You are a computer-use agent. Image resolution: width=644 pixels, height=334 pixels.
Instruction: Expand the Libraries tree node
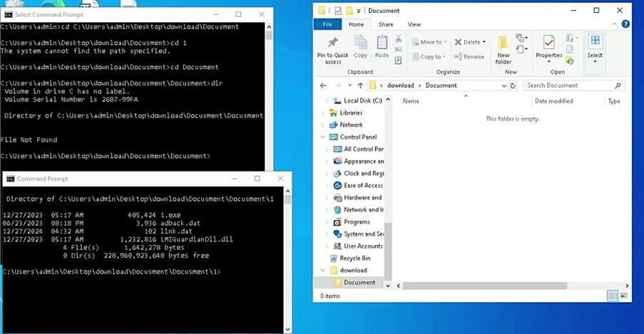324,113
